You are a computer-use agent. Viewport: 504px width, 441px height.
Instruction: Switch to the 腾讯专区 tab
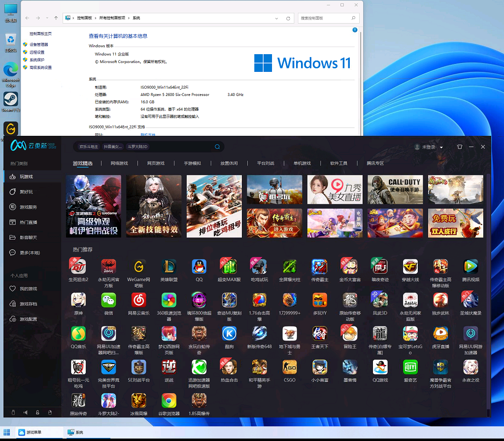click(x=375, y=163)
